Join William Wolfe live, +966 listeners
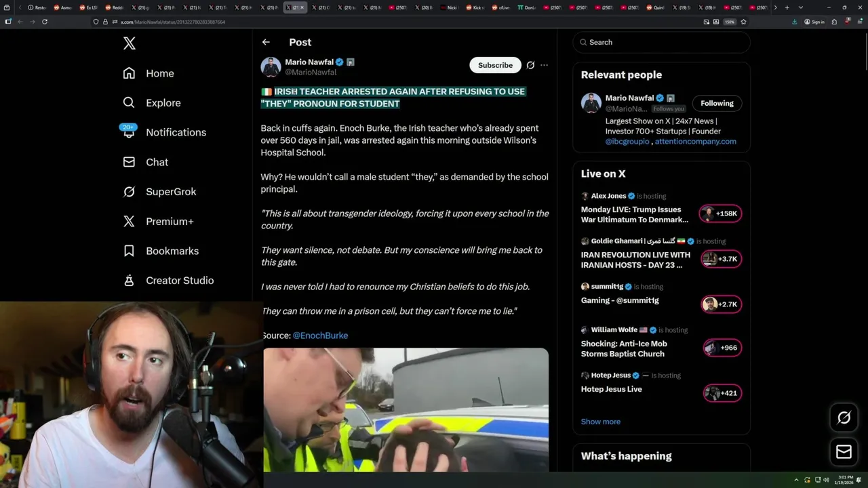Viewport: 868px width, 488px height. (x=721, y=348)
